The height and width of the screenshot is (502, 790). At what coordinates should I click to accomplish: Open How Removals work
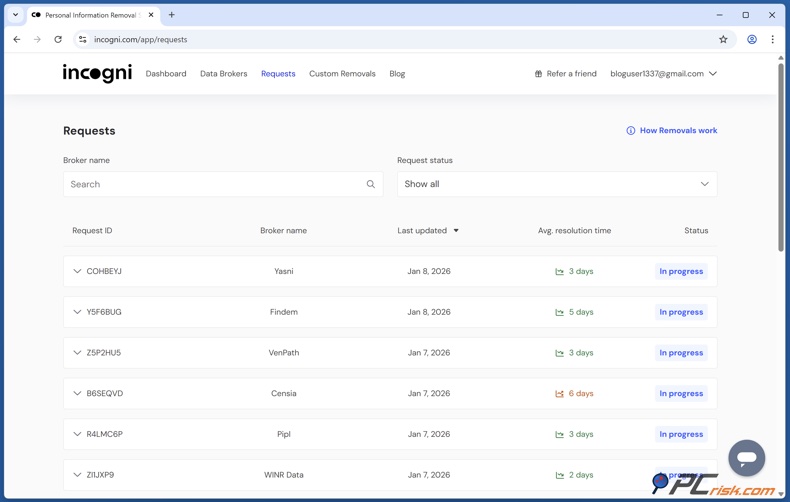[x=678, y=131]
